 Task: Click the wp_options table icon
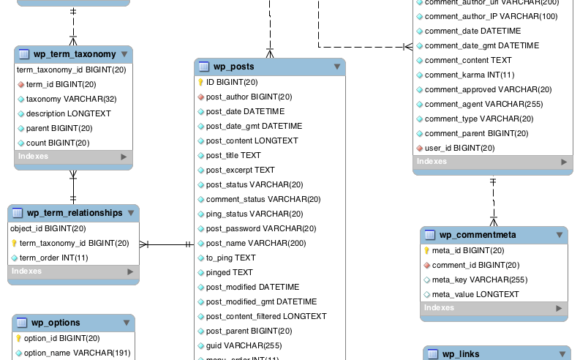[x=22, y=323]
